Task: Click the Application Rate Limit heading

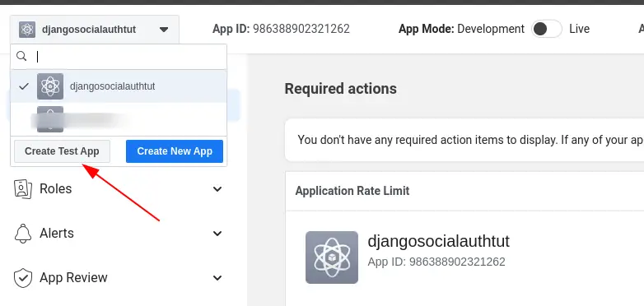Action: click(x=352, y=191)
